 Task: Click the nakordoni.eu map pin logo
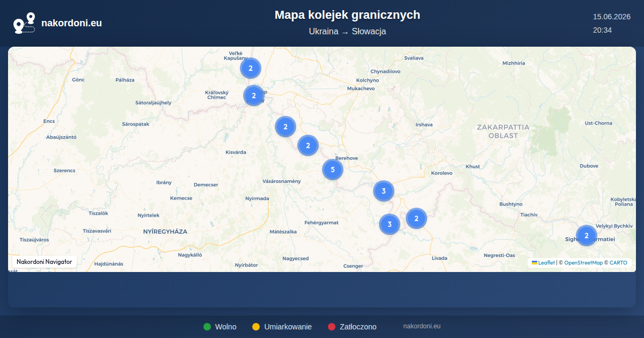24,23
